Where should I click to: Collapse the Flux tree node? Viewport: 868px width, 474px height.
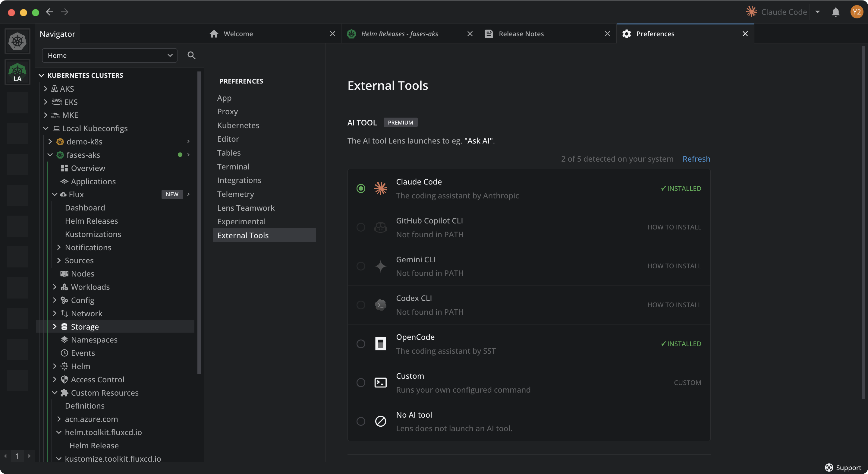pyautogui.click(x=55, y=194)
